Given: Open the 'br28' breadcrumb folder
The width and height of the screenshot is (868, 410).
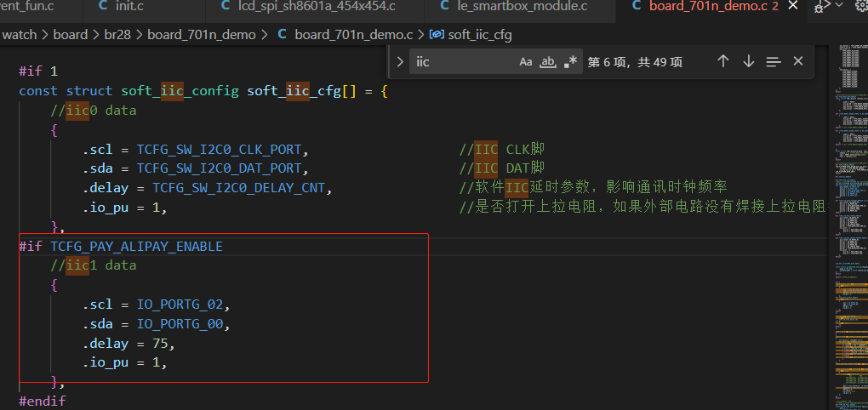Looking at the screenshot, I should click(117, 35).
